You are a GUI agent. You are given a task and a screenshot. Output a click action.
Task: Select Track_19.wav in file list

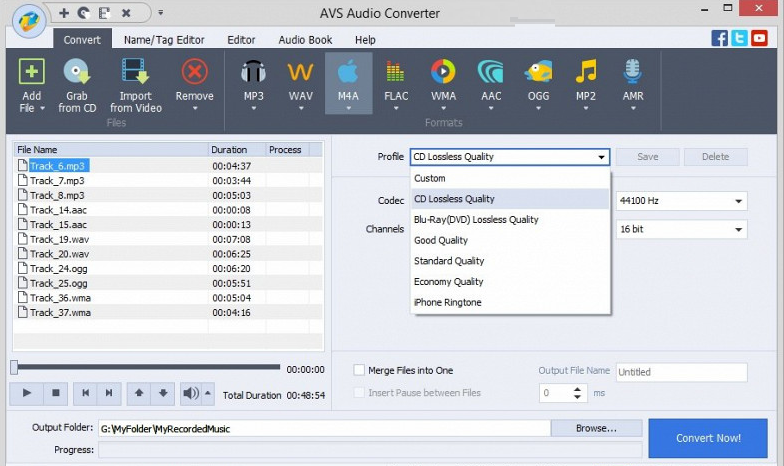[168, 239]
